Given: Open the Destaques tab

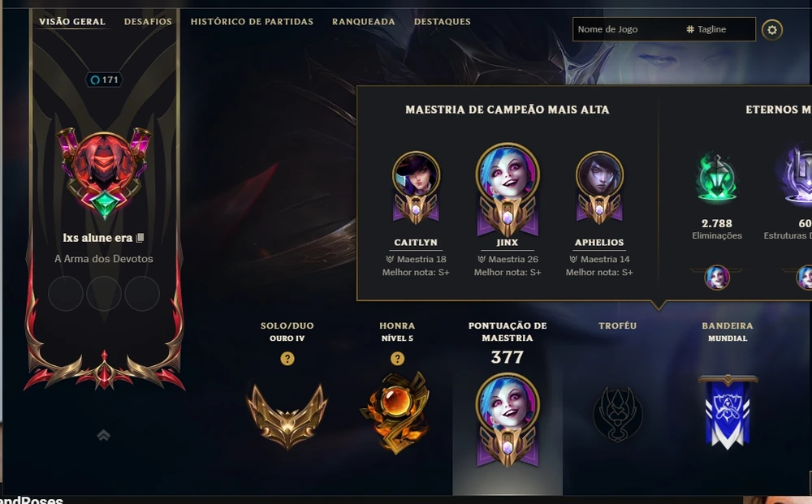Looking at the screenshot, I should 443,22.
